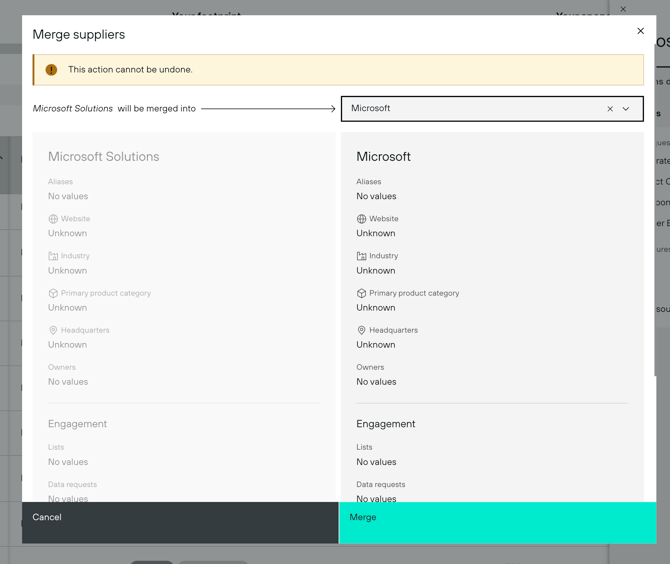
Task: Click the Lists label under Microsoft
Action: (x=364, y=447)
